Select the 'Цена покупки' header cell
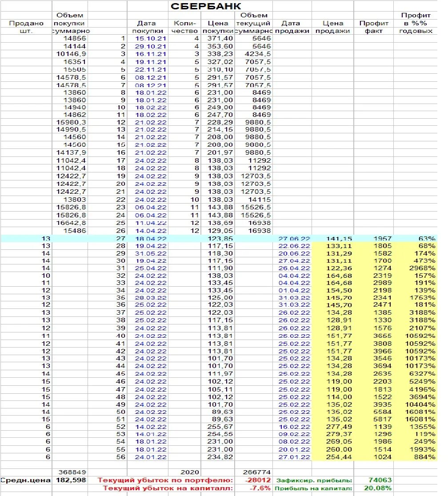This screenshot has height=496, width=448. coord(218,27)
